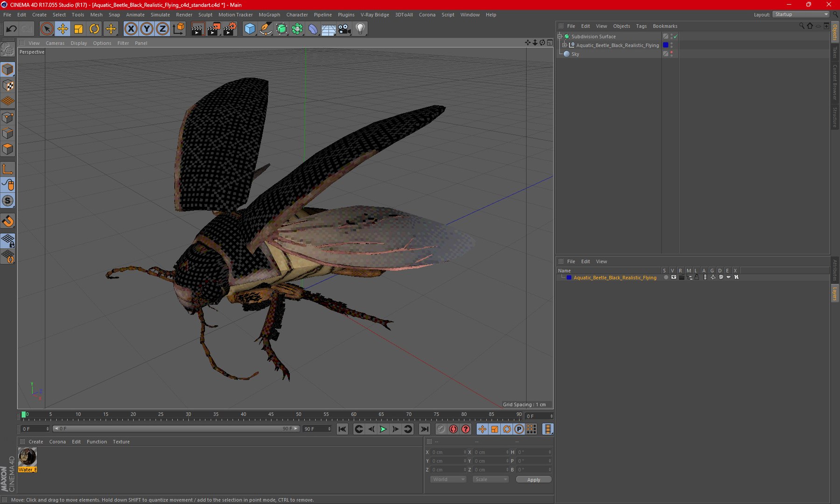
Task: Toggle Subdivision Surface enable checkmark
Action: [675, 36]
